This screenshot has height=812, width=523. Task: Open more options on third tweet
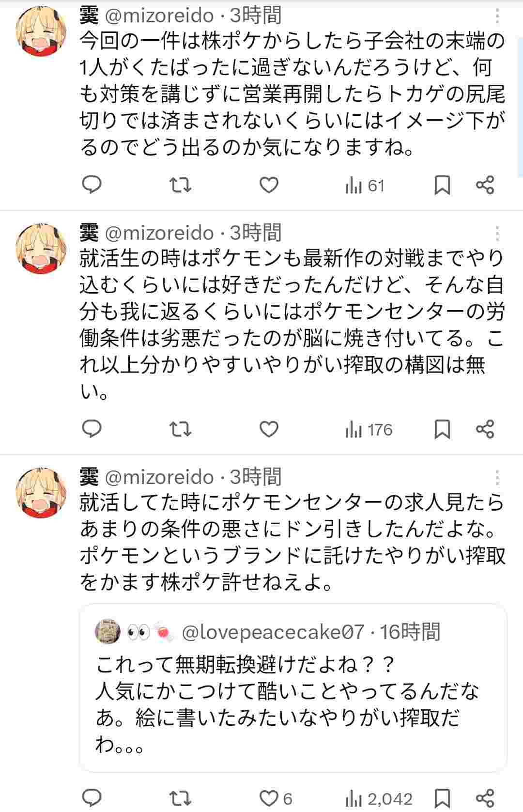click(x=497, y=478)
